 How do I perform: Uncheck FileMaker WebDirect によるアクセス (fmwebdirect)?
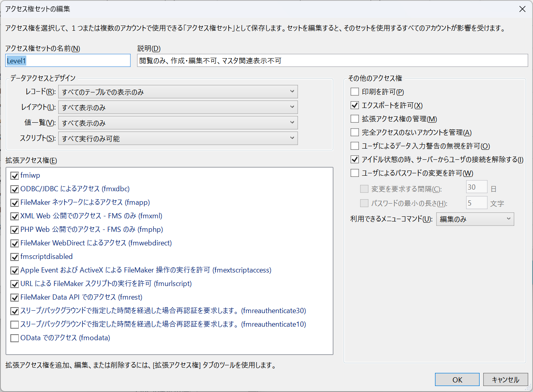click(15, 243)
